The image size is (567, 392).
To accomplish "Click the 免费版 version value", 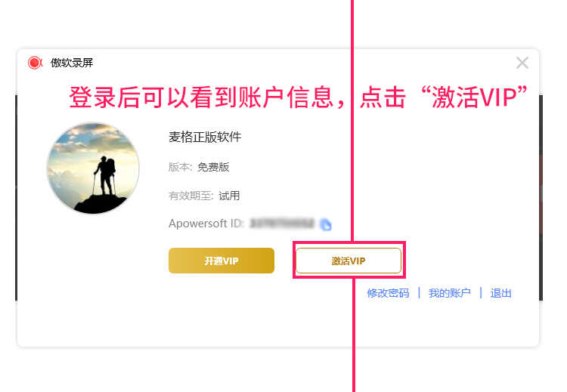I will 213,167.
